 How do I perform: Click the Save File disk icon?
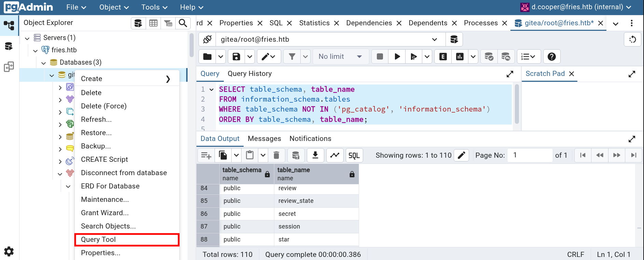[236, 56]
